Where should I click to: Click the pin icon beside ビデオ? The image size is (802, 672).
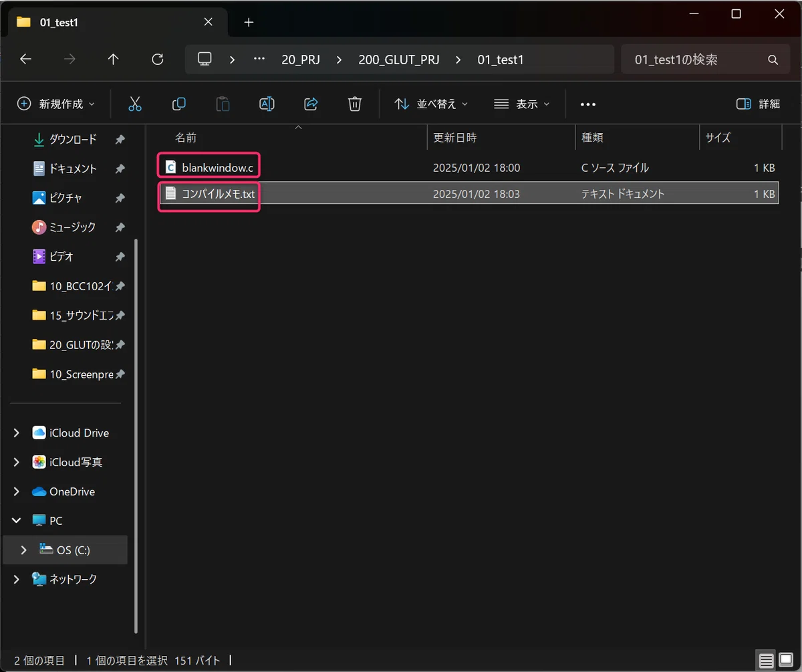[x=120, y=257]
